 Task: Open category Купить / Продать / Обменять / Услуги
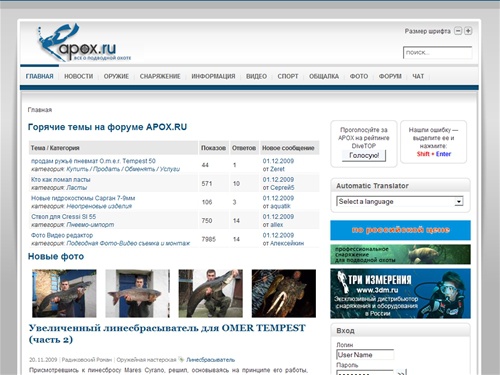tap(123, 169)
